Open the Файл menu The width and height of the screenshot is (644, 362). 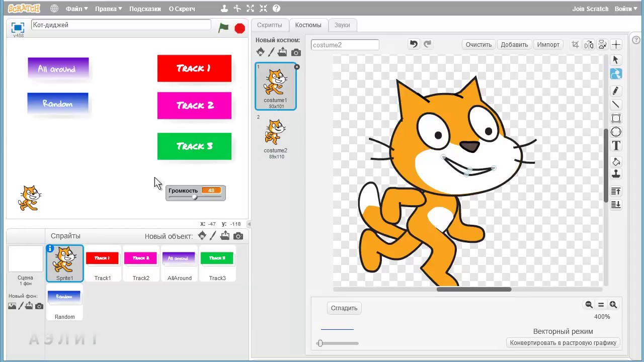(76, 9)
